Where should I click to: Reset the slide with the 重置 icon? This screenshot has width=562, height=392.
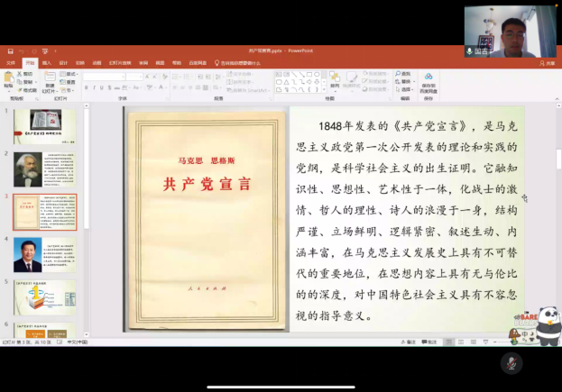(x=63, y=82)
